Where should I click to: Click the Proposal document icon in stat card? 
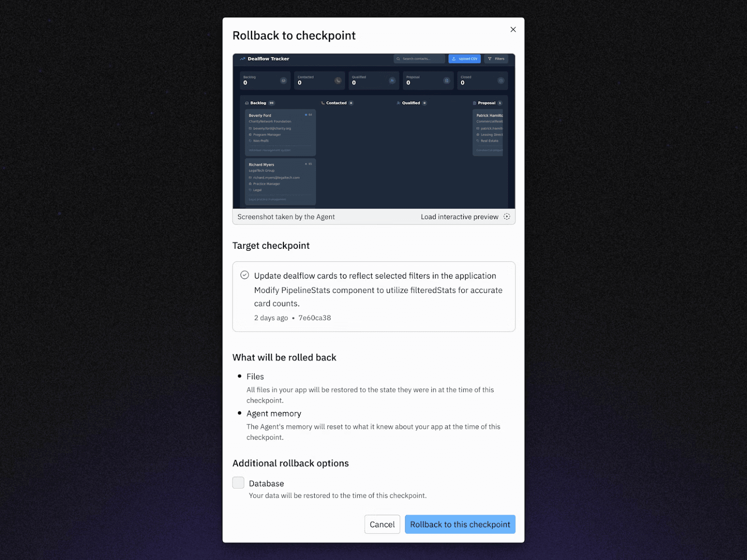446,81
